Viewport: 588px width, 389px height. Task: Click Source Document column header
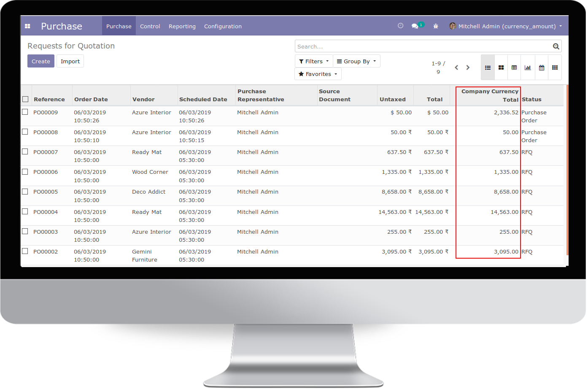pos(335,95)
